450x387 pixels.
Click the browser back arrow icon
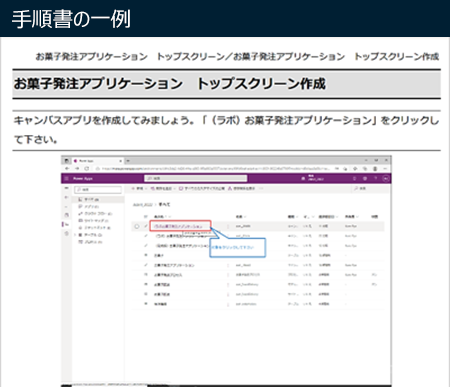(67, 169)
